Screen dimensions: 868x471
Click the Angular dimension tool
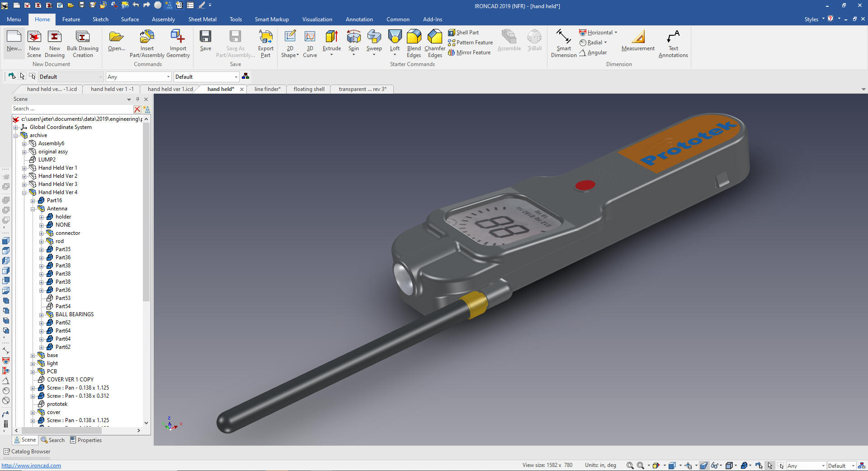(593, 52)
